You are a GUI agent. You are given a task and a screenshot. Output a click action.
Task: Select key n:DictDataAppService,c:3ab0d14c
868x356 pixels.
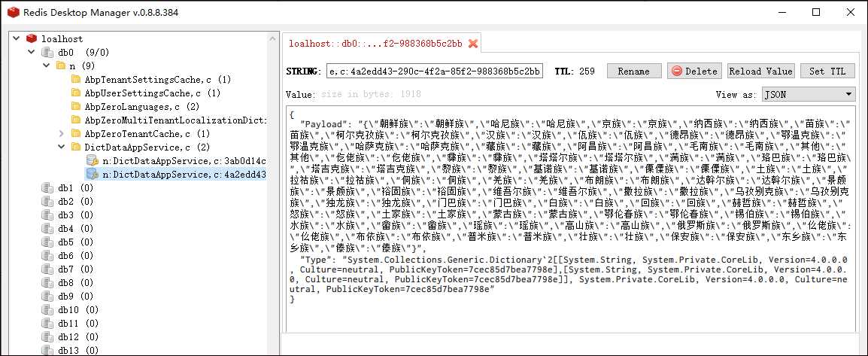pos(184,161)
